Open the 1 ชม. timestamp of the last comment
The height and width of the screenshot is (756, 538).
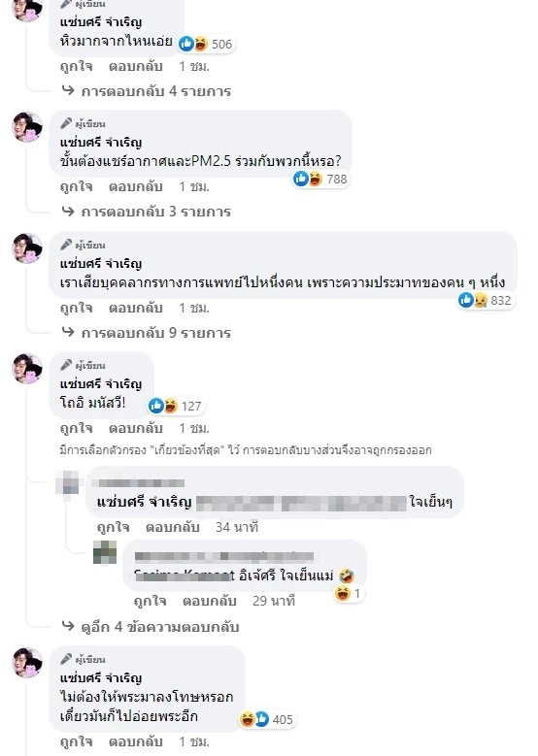(194, 741)
